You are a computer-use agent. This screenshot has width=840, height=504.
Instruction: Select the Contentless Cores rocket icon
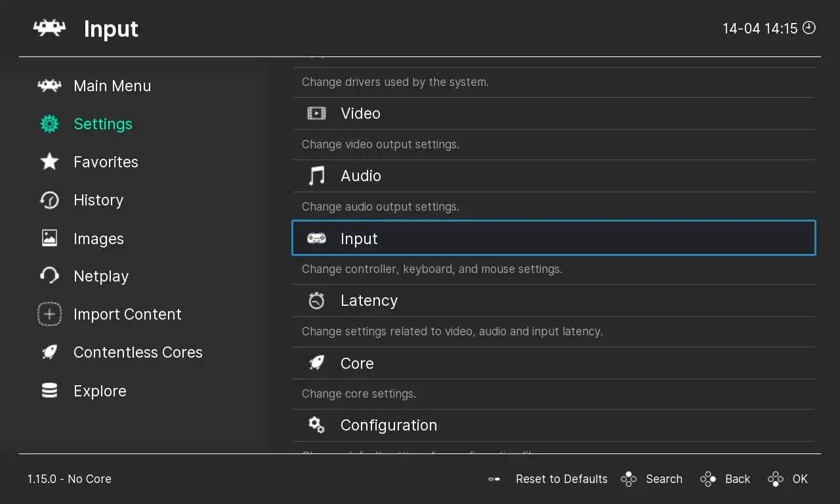[50, 352]
